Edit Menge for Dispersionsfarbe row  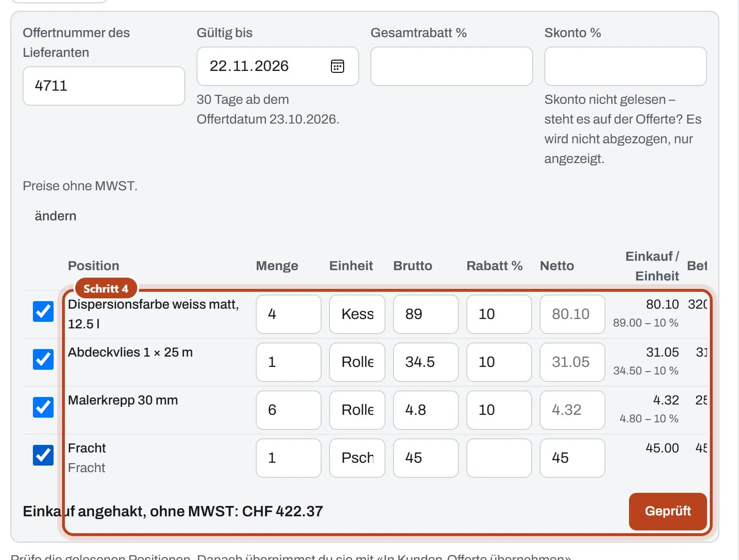click(289, 314)
